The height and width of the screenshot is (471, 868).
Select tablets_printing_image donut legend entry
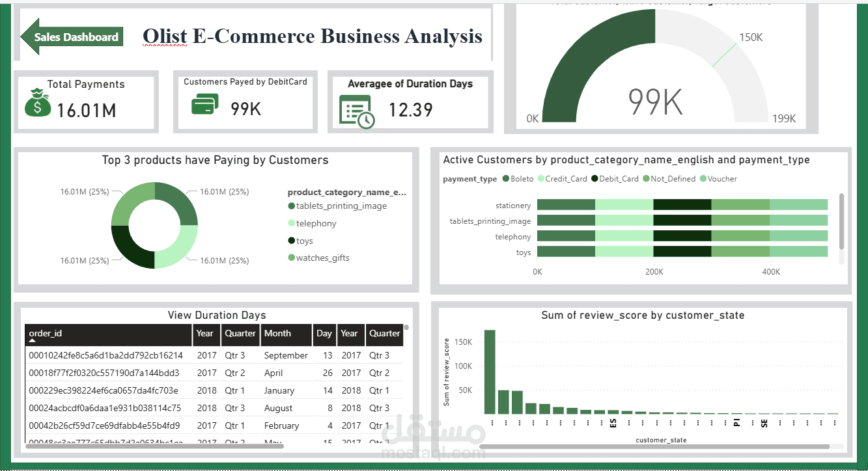click(x=337, y=206)
